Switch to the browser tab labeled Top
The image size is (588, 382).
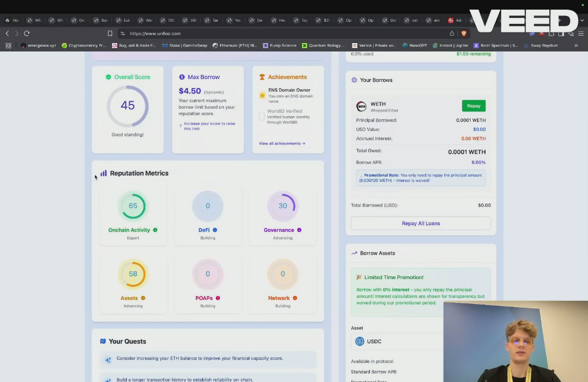click(x=301, y=20)
